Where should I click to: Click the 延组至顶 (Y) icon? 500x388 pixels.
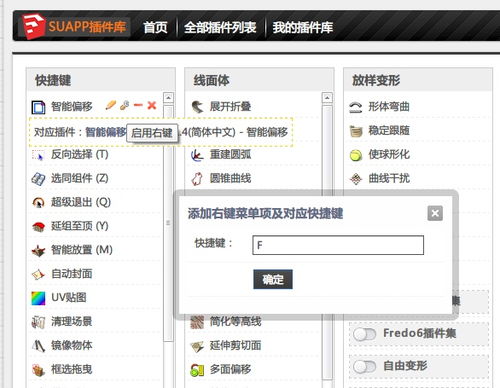pyautogui.click(x=38, y=226)
